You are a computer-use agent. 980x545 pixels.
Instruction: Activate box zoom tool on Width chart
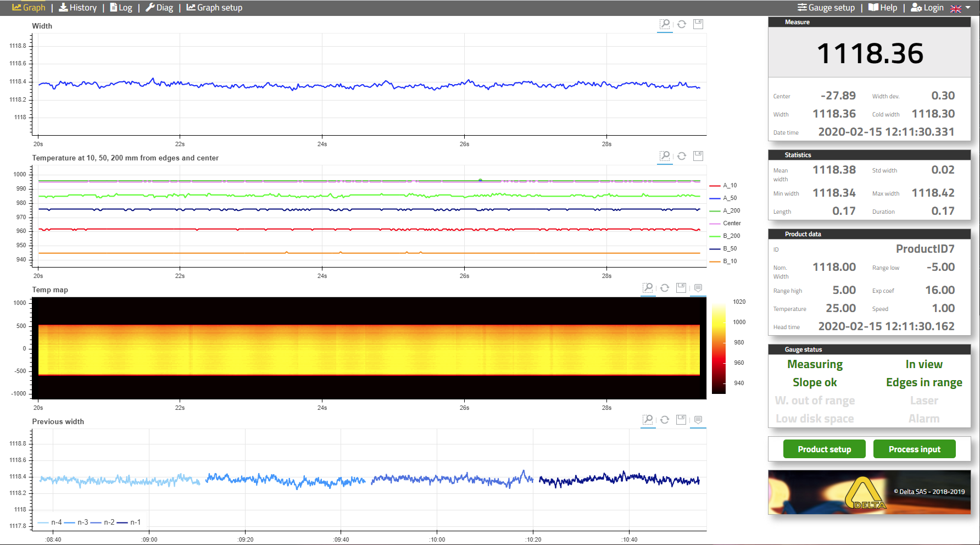pyautogui.click(x=665, y=24)
